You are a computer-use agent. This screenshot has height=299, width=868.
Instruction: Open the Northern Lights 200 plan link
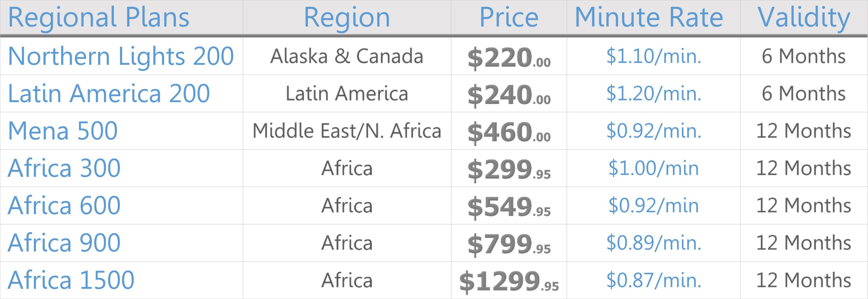pyautogui.click(x=121, y=56)
